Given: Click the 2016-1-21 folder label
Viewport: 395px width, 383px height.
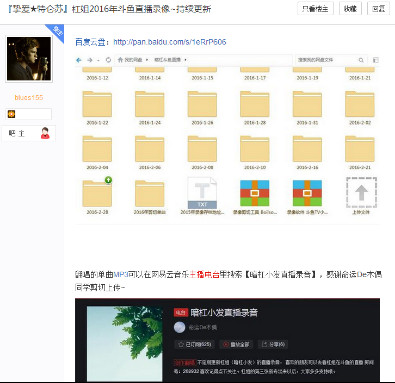Looking at the screenshot, I should [360, 78].
